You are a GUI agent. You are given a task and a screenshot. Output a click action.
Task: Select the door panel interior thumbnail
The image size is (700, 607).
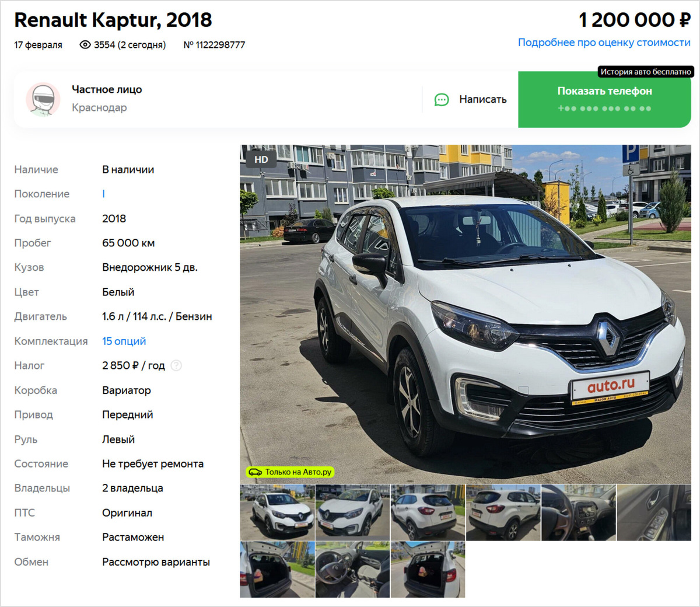tap(654, 512)
